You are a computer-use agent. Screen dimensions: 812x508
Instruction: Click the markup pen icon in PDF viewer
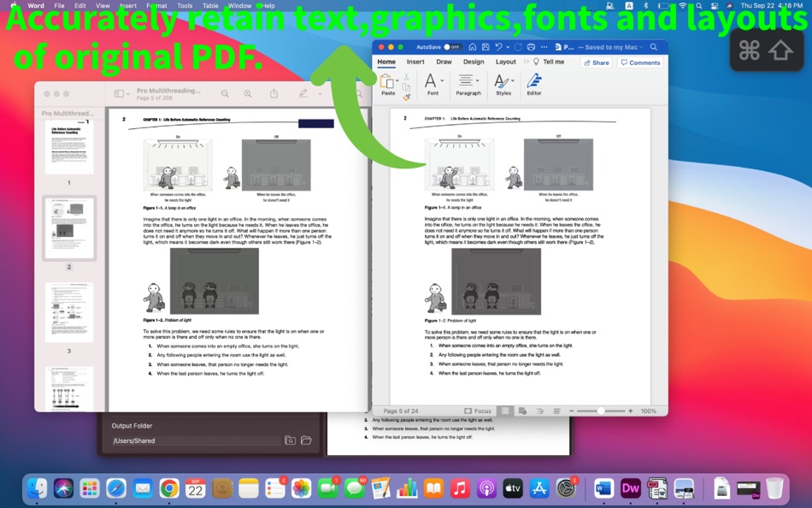pos(303,93)
